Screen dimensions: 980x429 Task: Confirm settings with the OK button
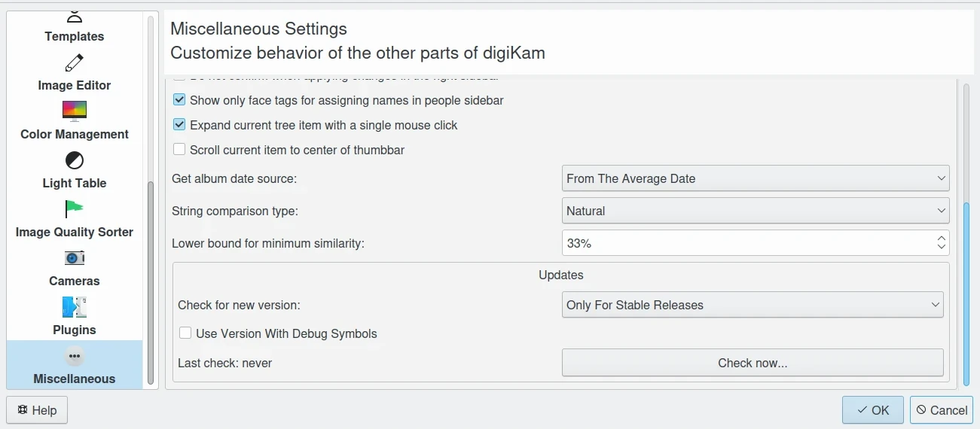coord(873,410)
